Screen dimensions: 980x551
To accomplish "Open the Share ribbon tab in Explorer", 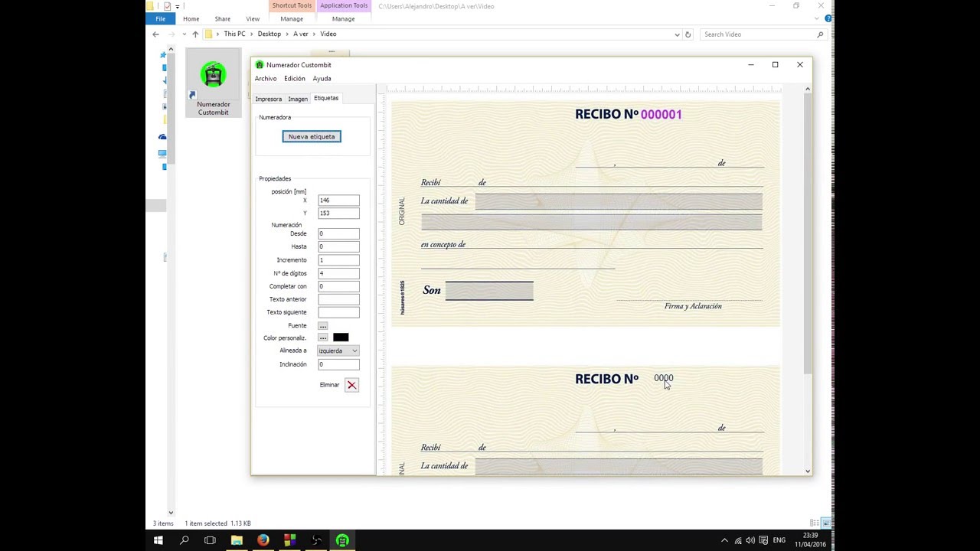I will click(x=223, y=19).
